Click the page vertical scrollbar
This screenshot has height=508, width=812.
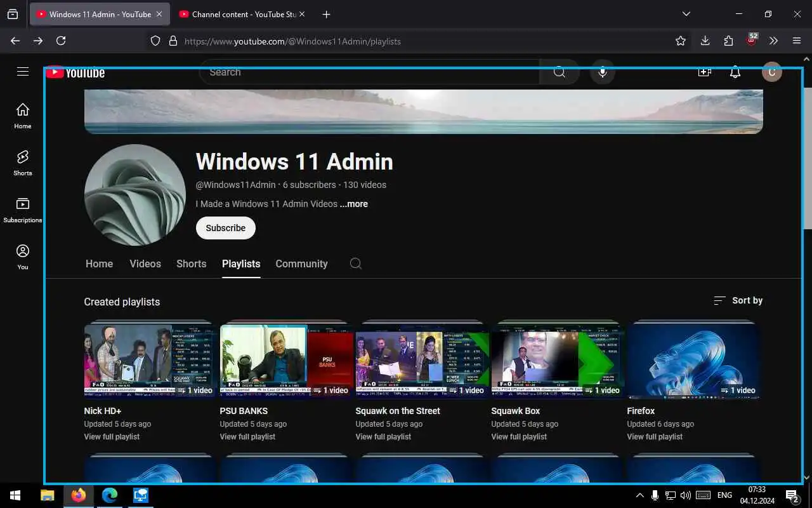[807, 159]
